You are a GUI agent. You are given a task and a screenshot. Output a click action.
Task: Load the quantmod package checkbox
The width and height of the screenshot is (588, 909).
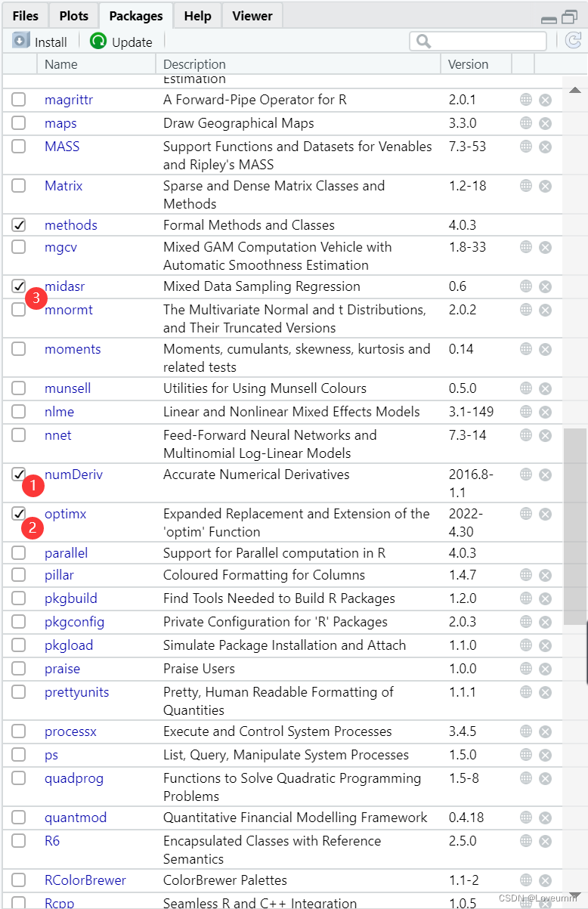point(19,818)
